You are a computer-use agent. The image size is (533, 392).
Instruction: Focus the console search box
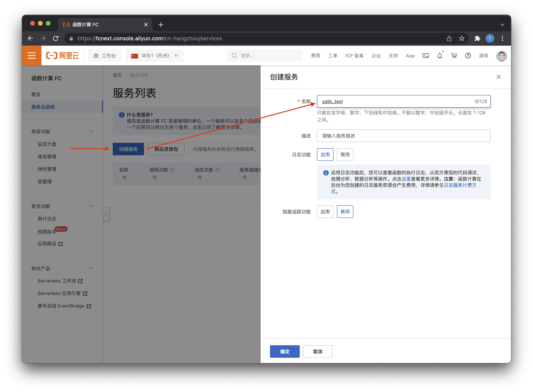click(x=264, y=56)
